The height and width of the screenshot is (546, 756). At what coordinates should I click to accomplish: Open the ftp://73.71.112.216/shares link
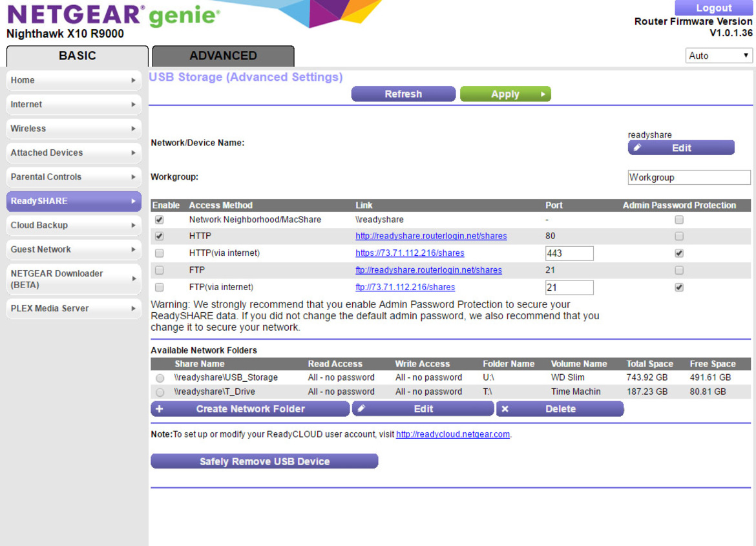tap(405, 288)
